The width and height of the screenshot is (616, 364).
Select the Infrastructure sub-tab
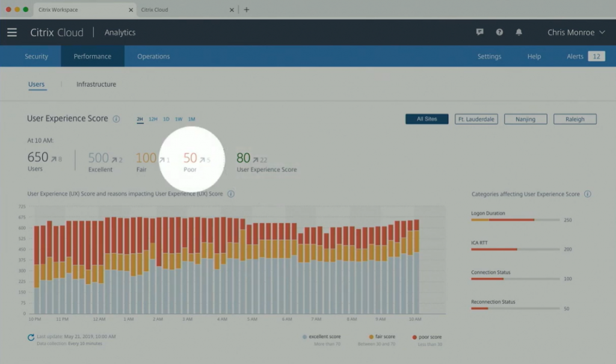[96, 84]
